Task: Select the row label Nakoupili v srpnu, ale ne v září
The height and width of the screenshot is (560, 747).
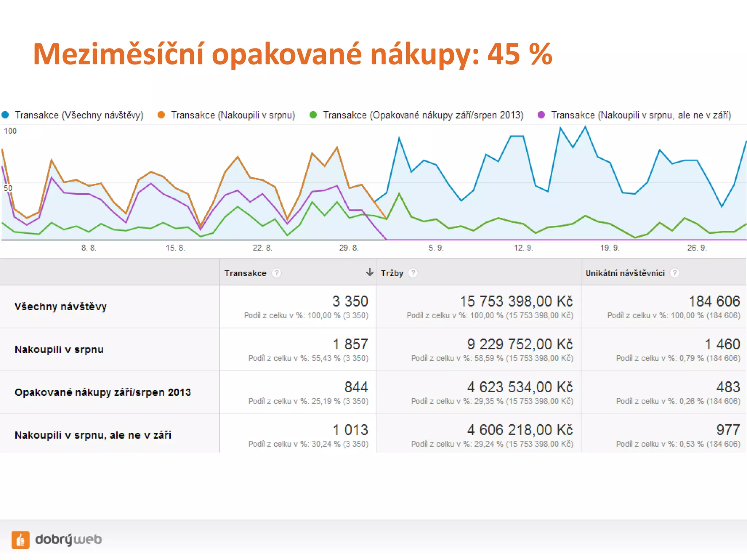Action: 93,435
